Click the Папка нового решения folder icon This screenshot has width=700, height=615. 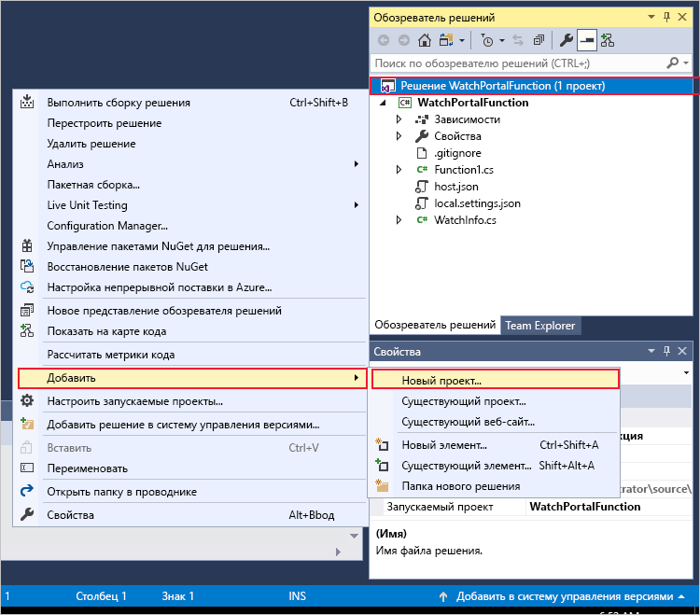coord(382,485)
